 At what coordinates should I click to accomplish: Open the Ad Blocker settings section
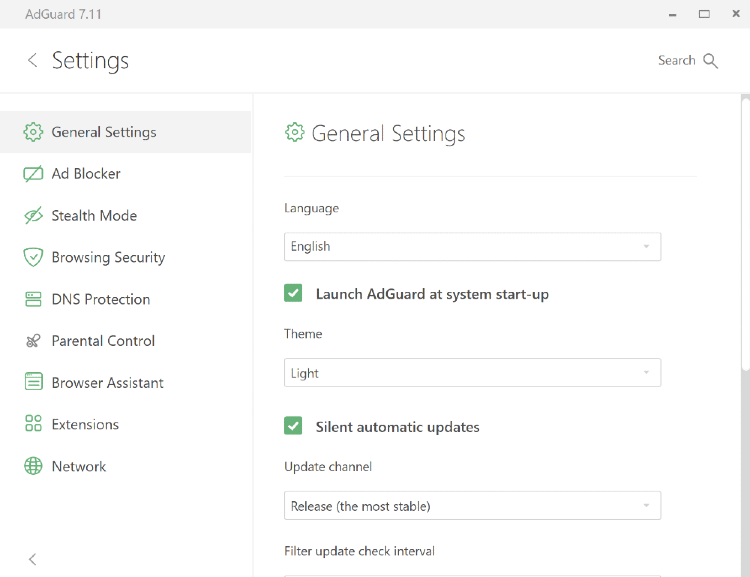click(125, 174)
